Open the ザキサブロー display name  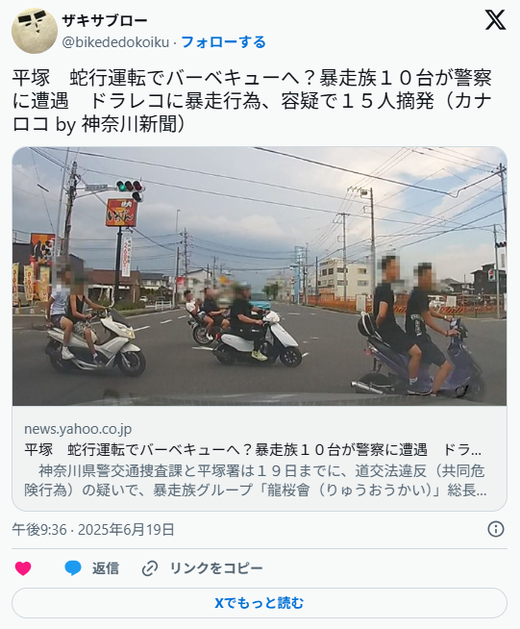[105, 20]
